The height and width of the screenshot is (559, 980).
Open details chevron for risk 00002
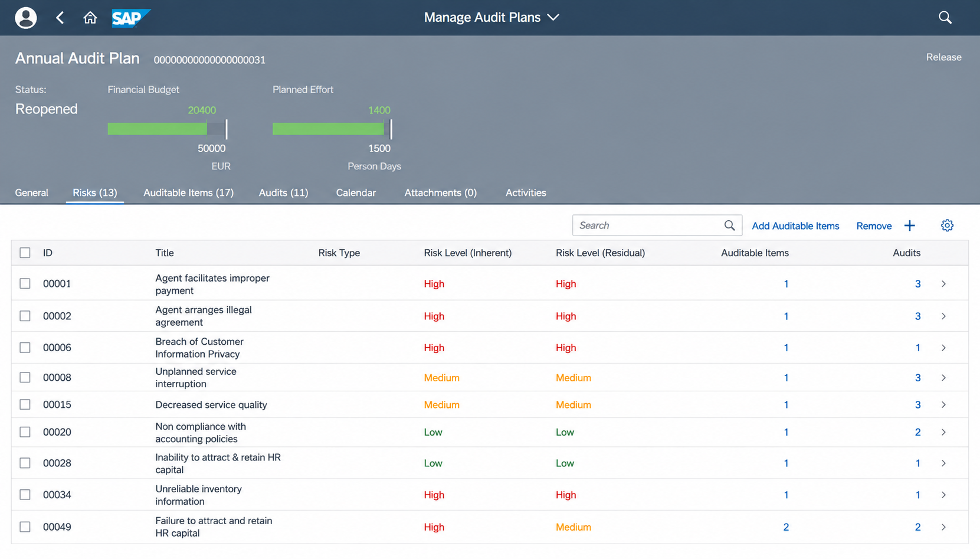943,316
